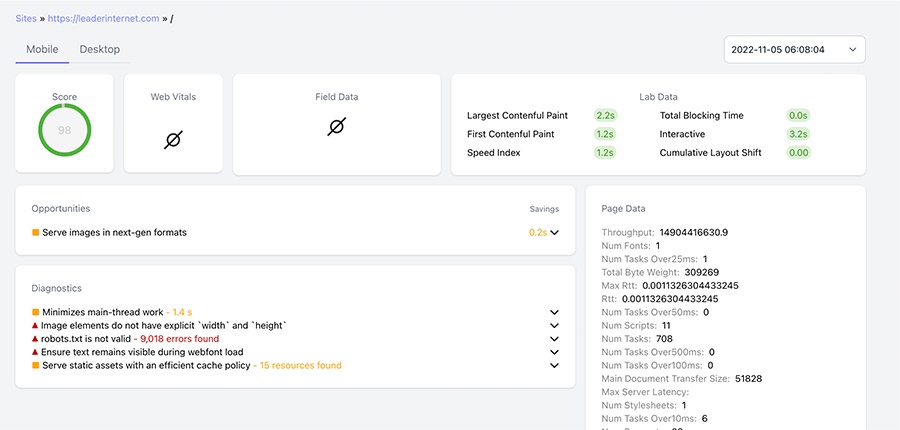900x430 pixels.
Task: Expand the efficient cache policy diagnostic
Action: coord(554,366)
